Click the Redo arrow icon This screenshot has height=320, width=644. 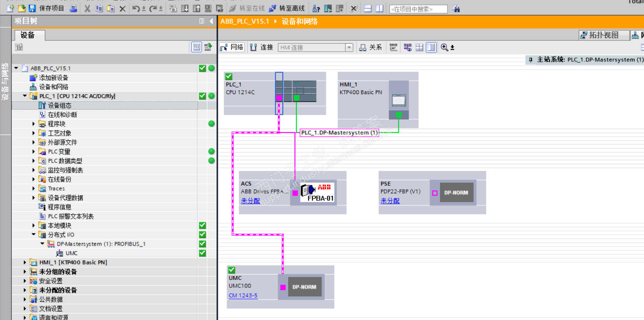[153, 8]
